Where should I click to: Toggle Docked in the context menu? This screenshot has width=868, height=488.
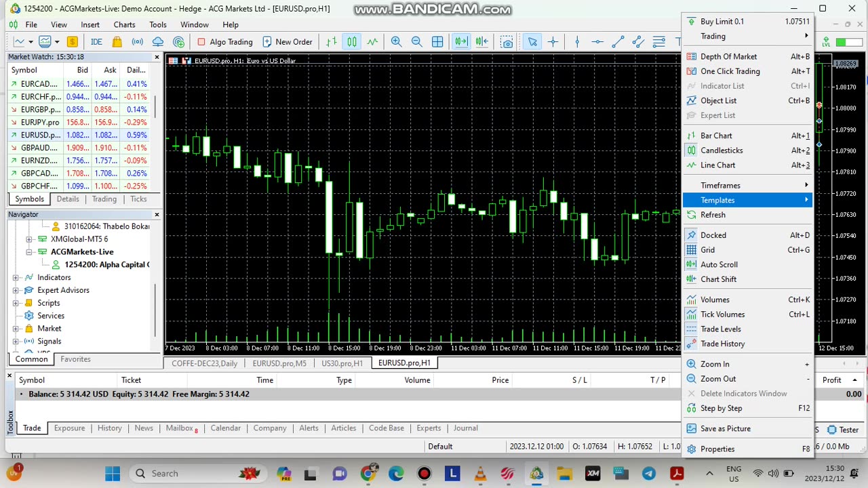coord(748,235)
